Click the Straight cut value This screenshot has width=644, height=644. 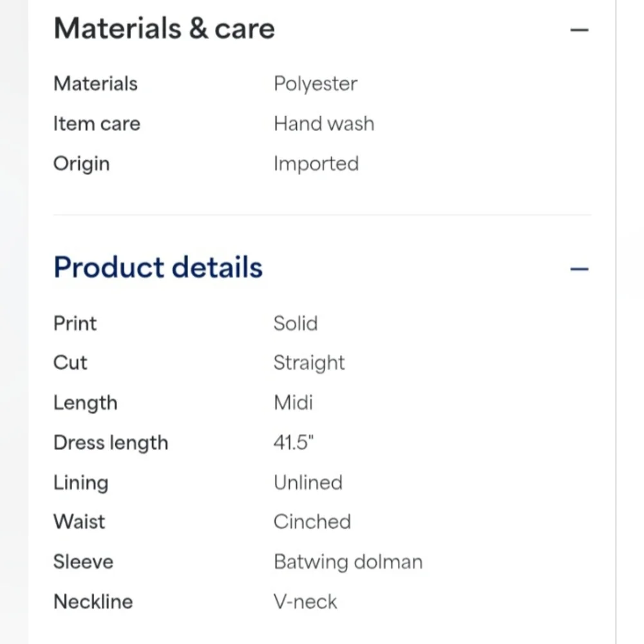[x=309, y=363]
